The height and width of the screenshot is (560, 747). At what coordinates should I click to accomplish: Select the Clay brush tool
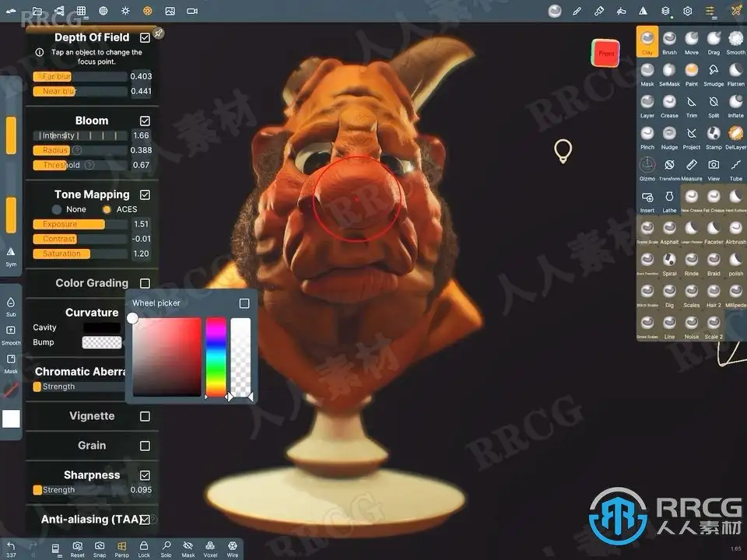[647, 42]
